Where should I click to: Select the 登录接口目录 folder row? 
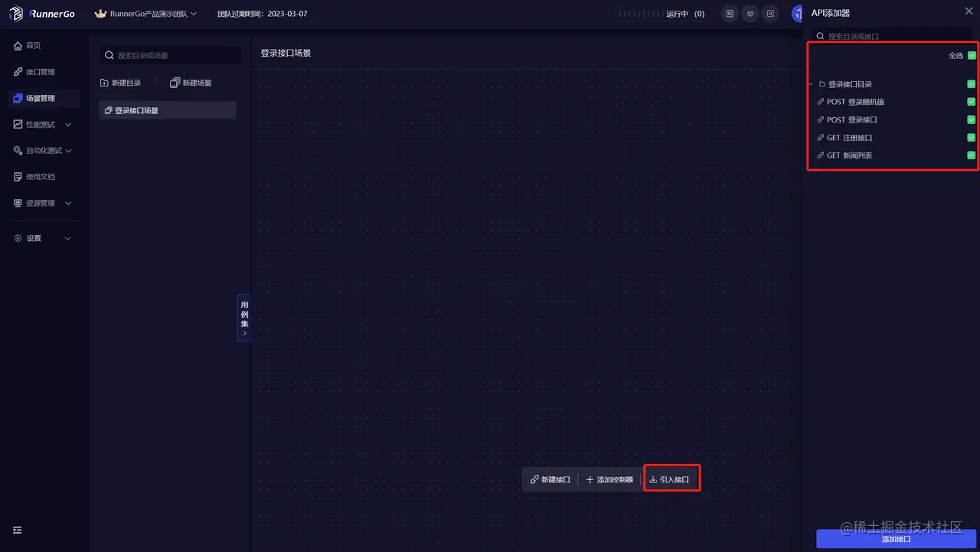point(893,84)
